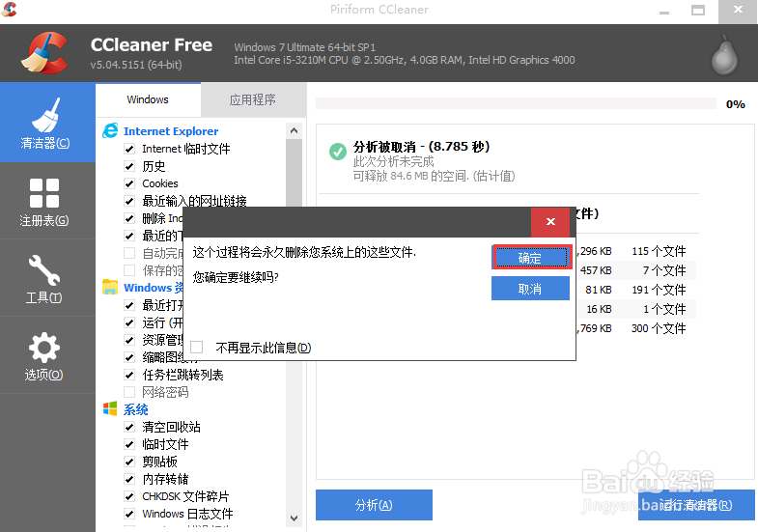
Task: Click the scroll down arrow of the list
Action: click(294, 518)
